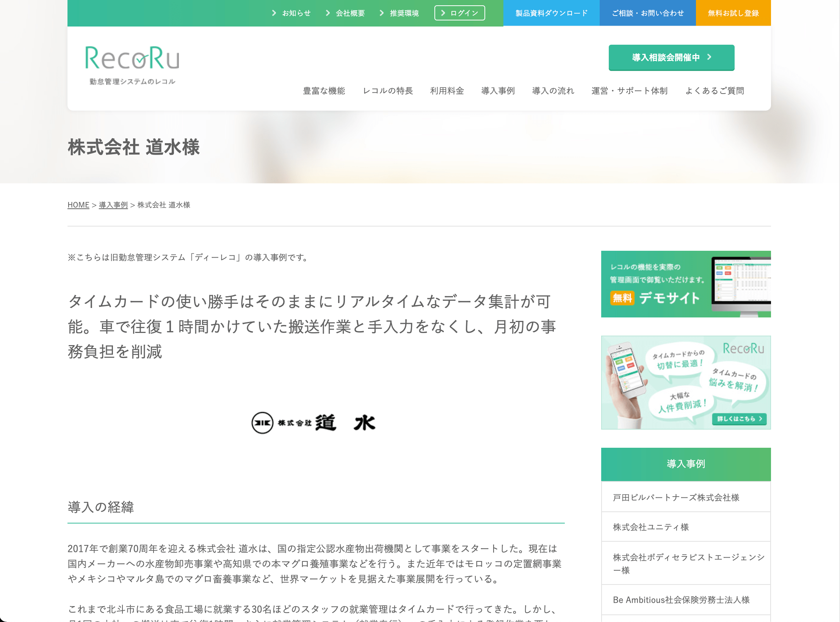The height and width of the screenshot is (622, 840).
Task: Select ご相談・お問い合わせ
Action: coord(647,13)
